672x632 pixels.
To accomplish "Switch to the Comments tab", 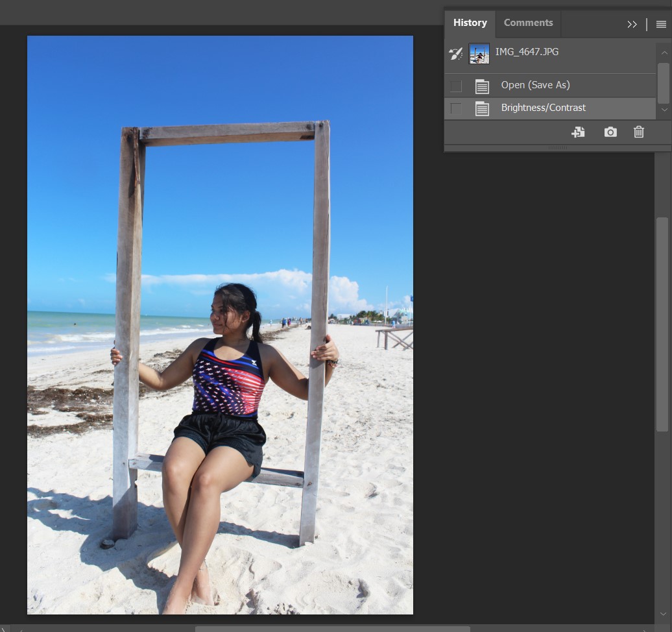I will tap(528, 23).
